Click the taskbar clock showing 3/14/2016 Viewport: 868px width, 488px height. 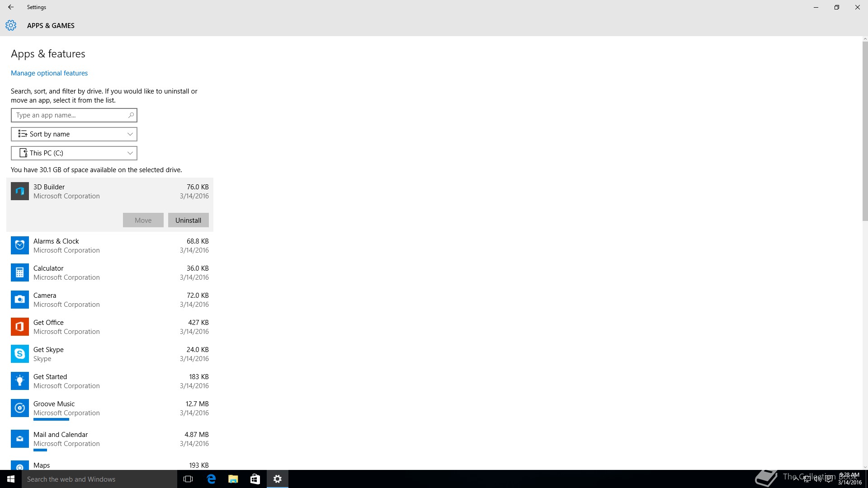849,479
